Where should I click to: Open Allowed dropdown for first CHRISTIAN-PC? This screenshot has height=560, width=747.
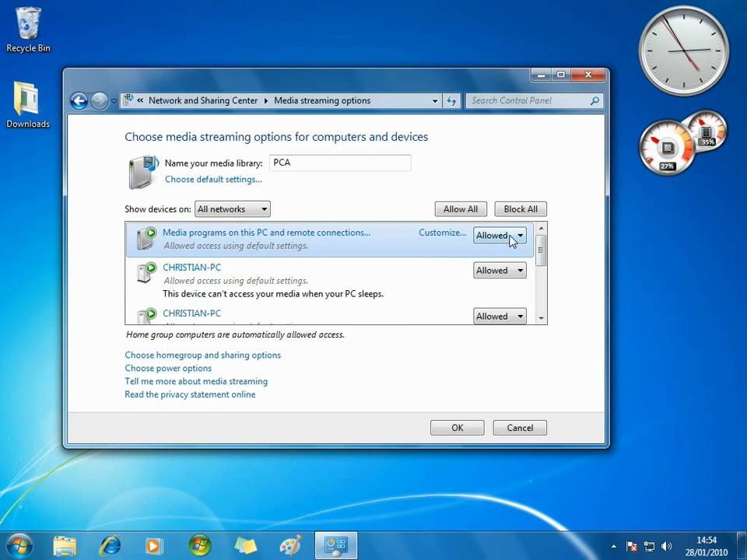pos(500,271)
